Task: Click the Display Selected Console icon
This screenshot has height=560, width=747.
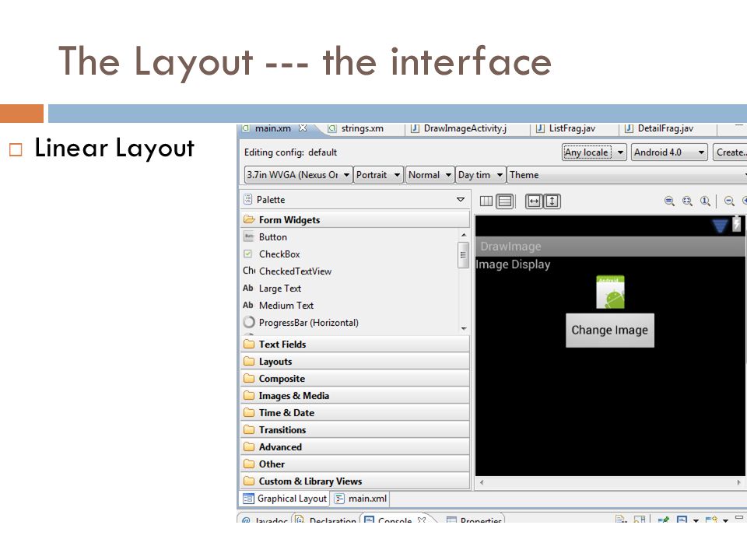Action: click(682, 520)
